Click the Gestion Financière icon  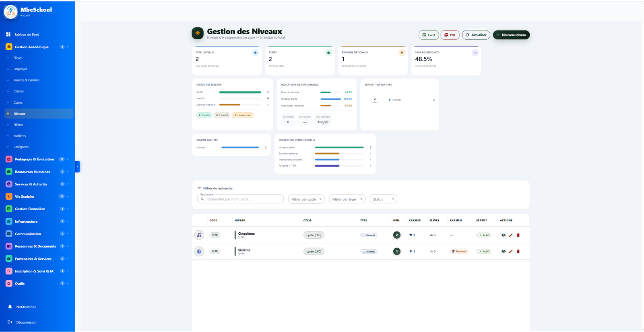click(x=9, y=209)
